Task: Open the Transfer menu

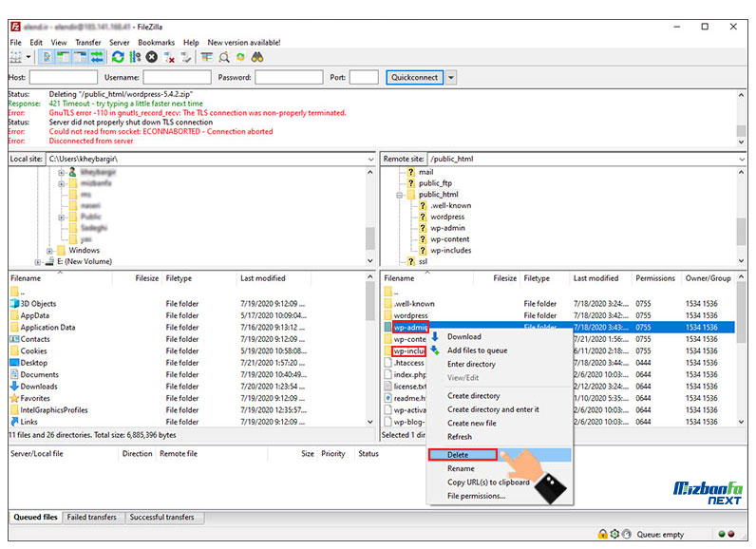Action: [88, 43]
